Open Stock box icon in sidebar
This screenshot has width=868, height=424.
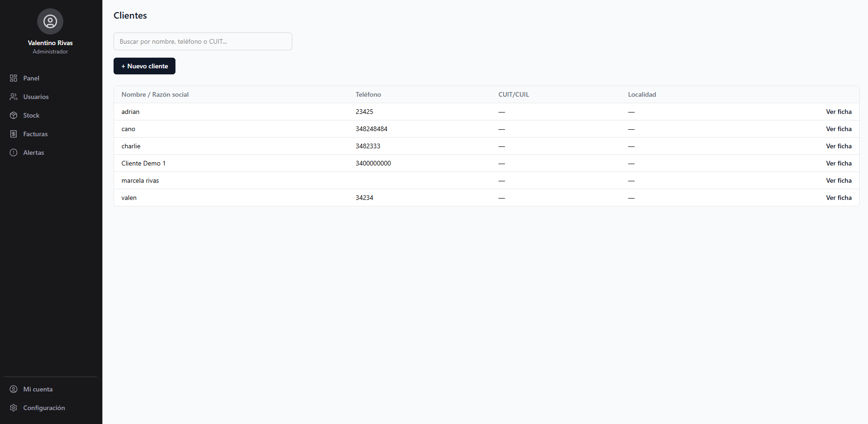coord(13,115)
